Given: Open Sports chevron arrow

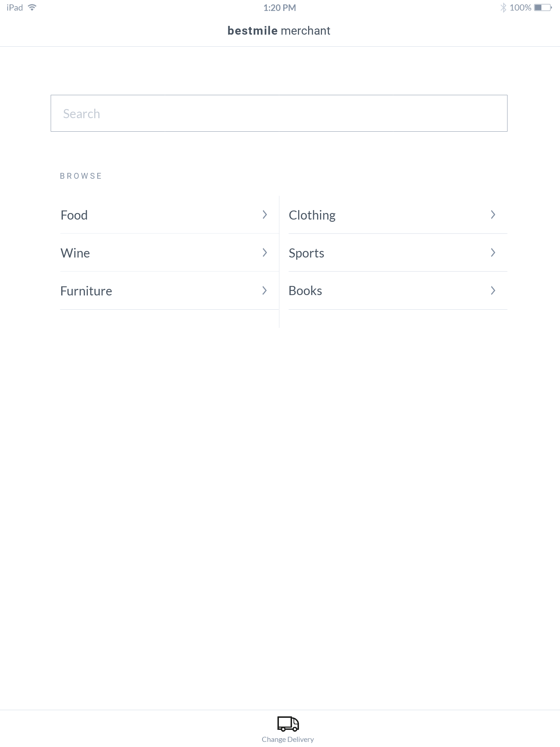Looking at the screenshot, I should click(493, 253).
